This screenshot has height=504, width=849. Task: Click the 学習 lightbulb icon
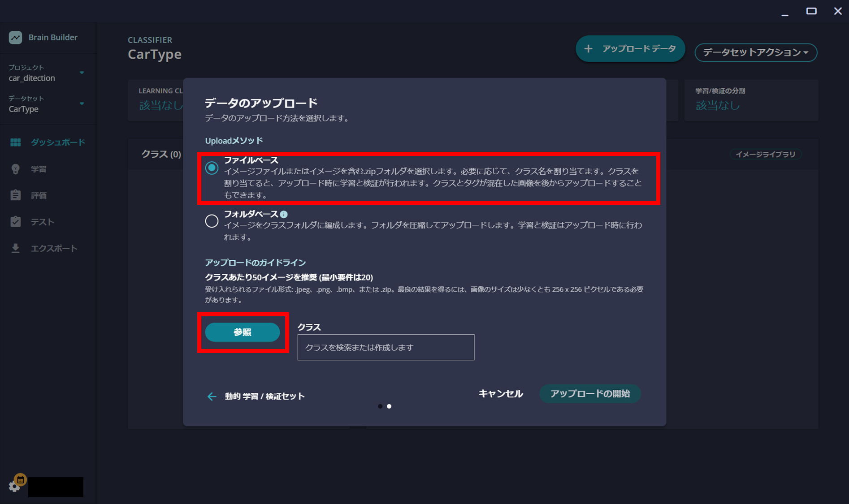click(x=16, y=169)
